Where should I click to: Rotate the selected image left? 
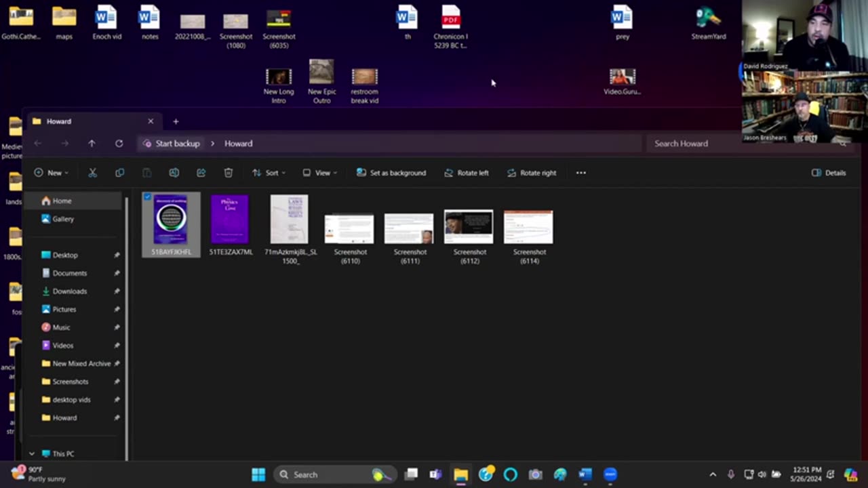pos(467,173)
